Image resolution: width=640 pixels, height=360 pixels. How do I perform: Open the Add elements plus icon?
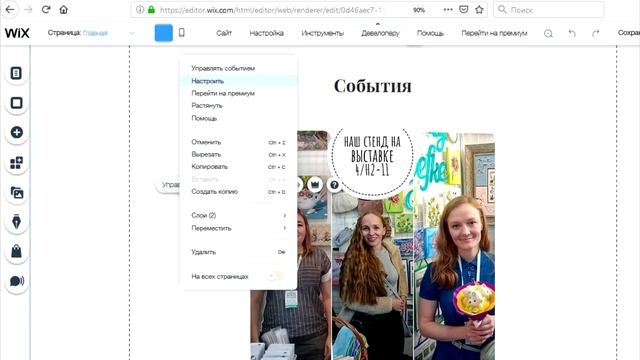pos(16,132)
